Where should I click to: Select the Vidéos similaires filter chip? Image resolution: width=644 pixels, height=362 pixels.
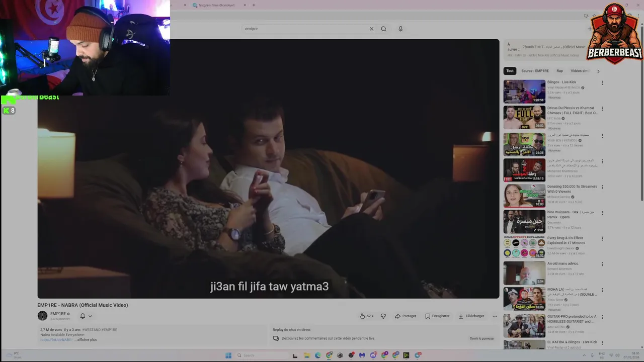pyautogui.click(x=580, y=71)
